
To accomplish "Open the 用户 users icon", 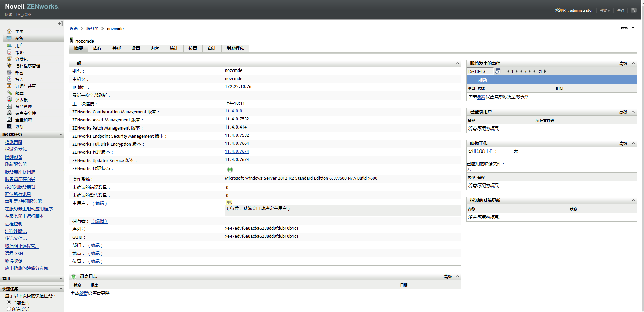I will coord(9,45).
